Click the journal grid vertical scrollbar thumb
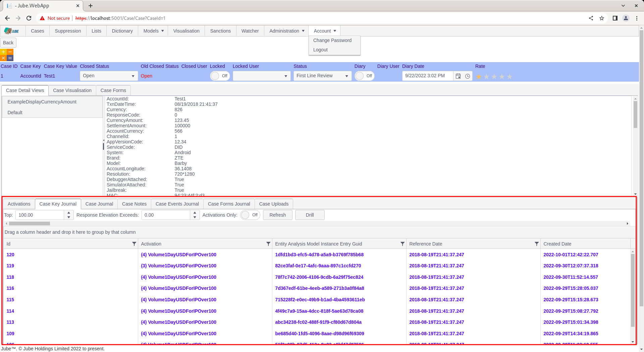The height and width of the screenshot is (352, 644). [633, 290]
